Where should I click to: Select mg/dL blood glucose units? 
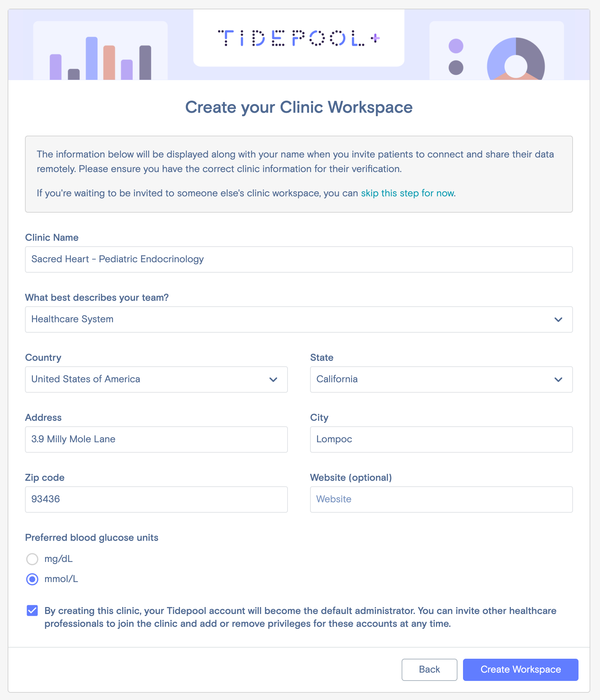pos(32,559)
